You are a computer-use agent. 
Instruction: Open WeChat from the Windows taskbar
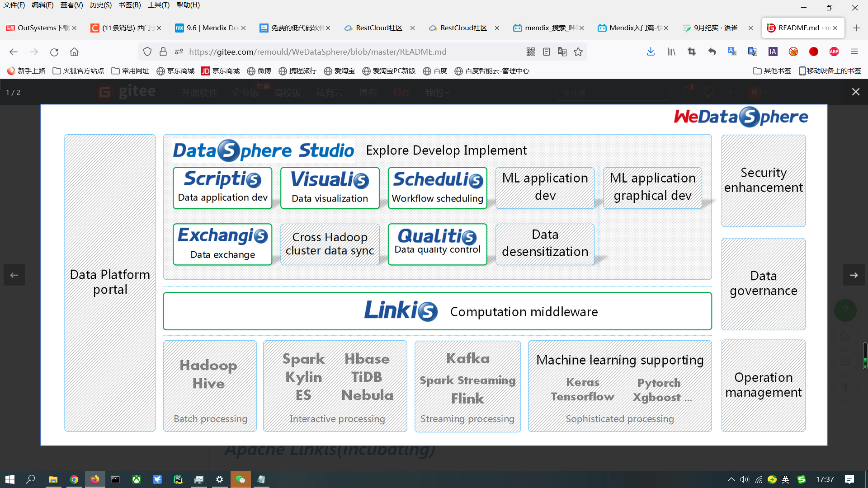[x=240, y=479]
